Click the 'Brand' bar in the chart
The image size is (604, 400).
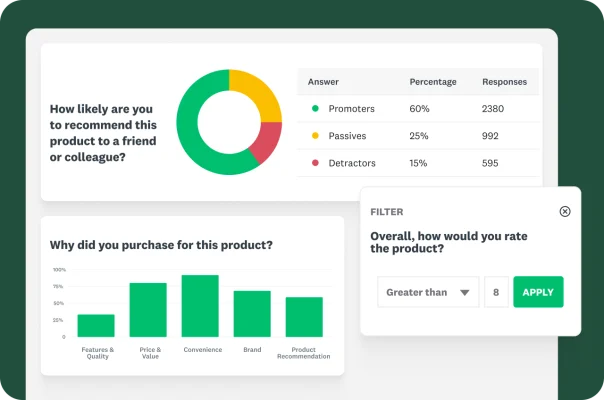[252, 314]
